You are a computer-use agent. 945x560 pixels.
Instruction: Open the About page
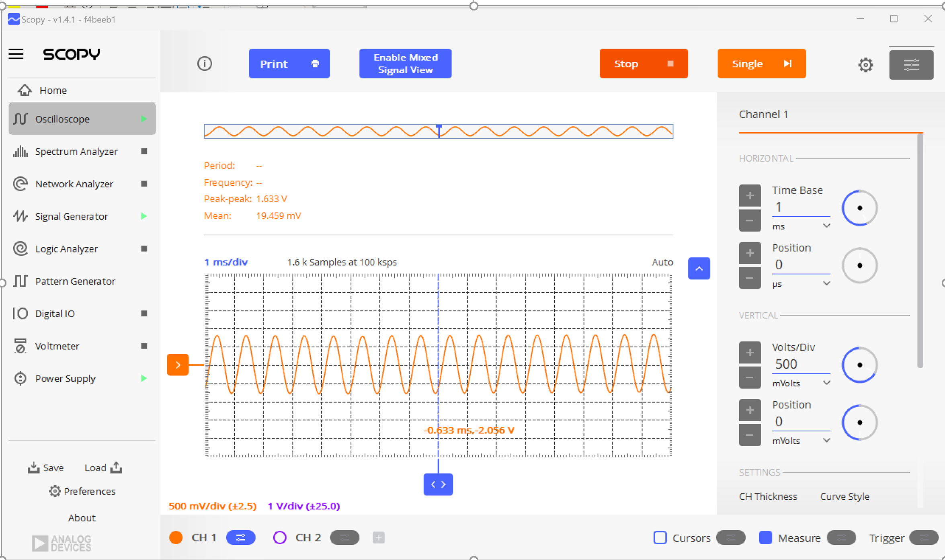(x=82, y=518)
